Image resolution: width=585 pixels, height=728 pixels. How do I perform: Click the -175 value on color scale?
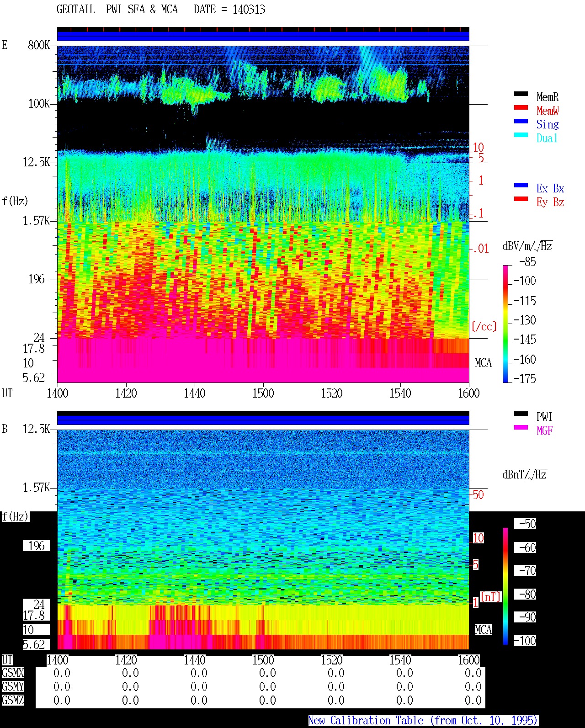[525, 378]
